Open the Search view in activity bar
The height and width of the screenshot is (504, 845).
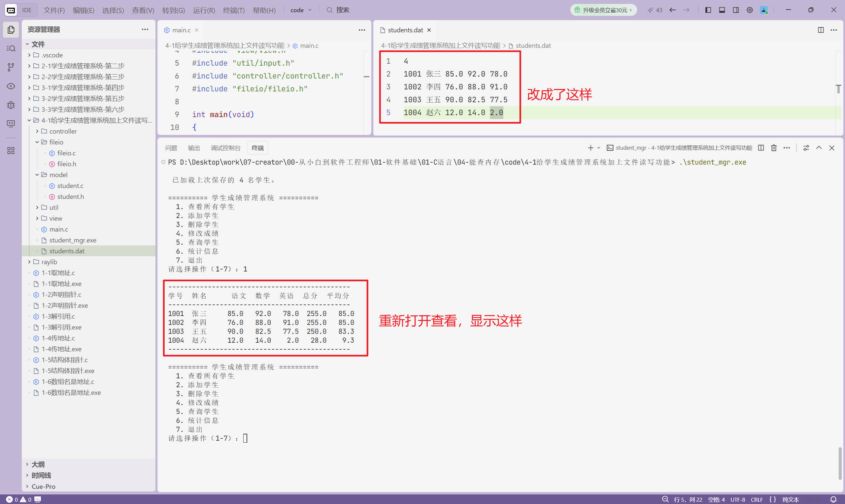click(x=11, y=48)
